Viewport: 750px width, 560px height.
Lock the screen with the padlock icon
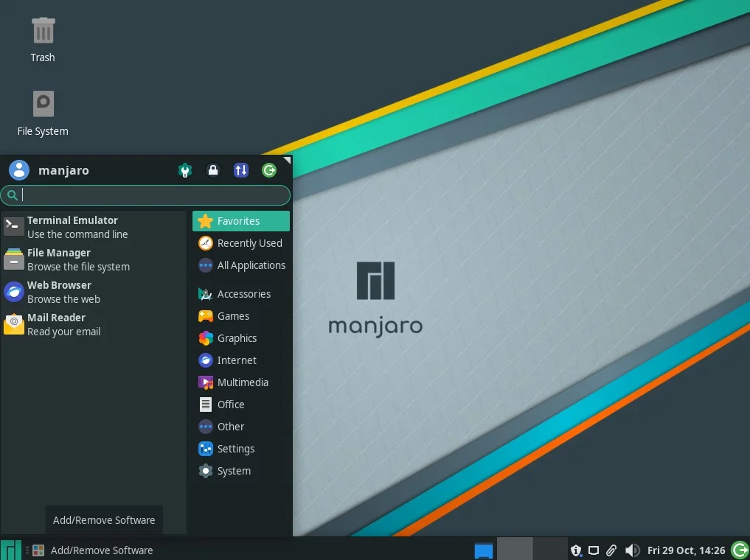coord(213,170)
